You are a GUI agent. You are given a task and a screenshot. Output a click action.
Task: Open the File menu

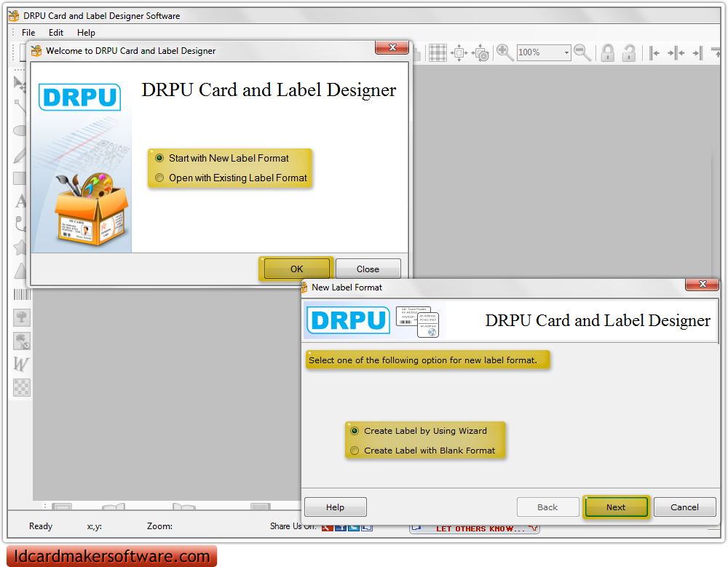coord(28,33)
